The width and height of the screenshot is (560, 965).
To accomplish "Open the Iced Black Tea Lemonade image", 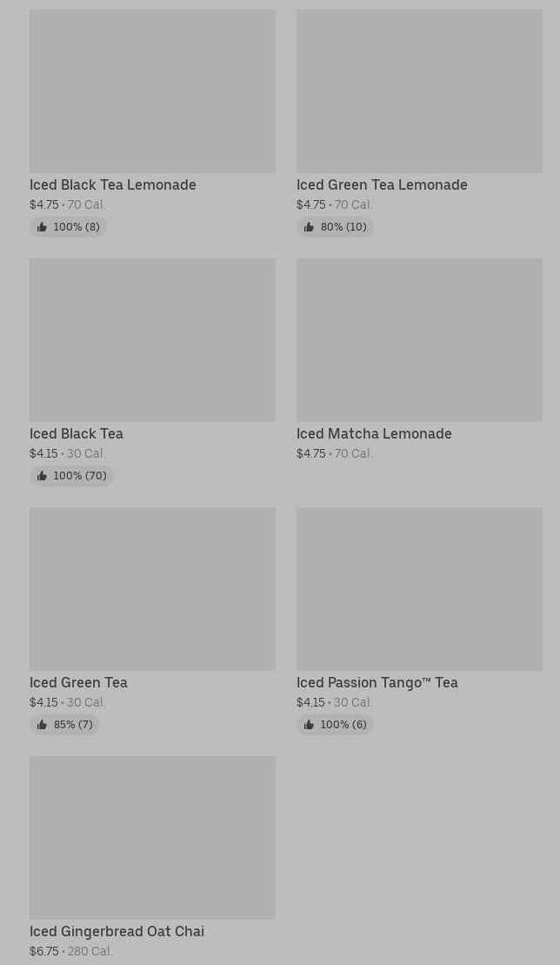I will coord(152,91).
